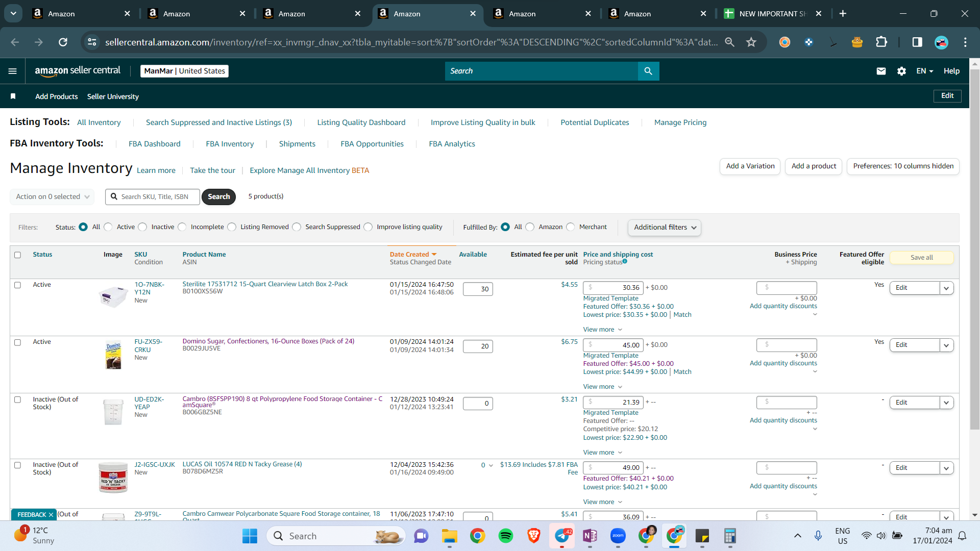The image size is (980, 551).
Task: Open the Sterilite 15-Quart Clearview Latch Box link
Action: [x=265, y=284]
